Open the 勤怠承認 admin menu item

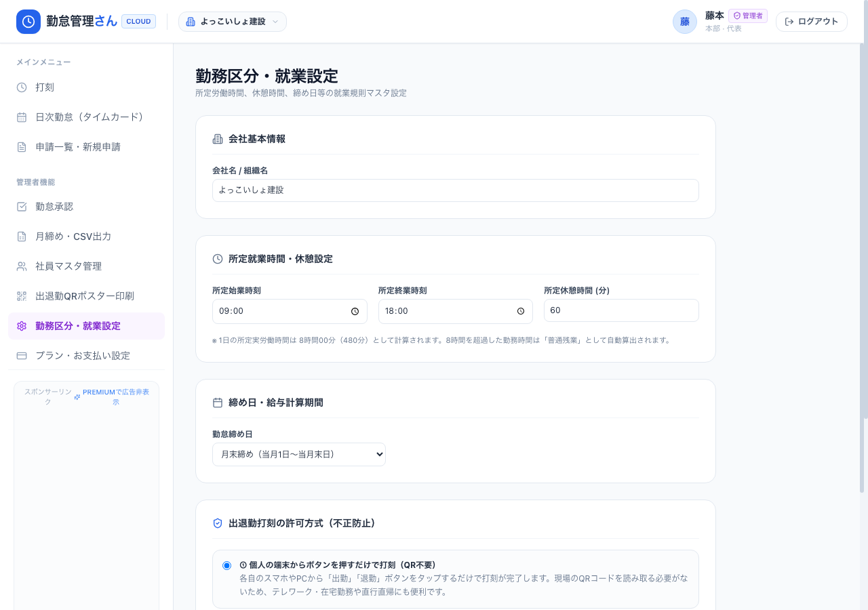pyautogui.click(x=86, y=207)
